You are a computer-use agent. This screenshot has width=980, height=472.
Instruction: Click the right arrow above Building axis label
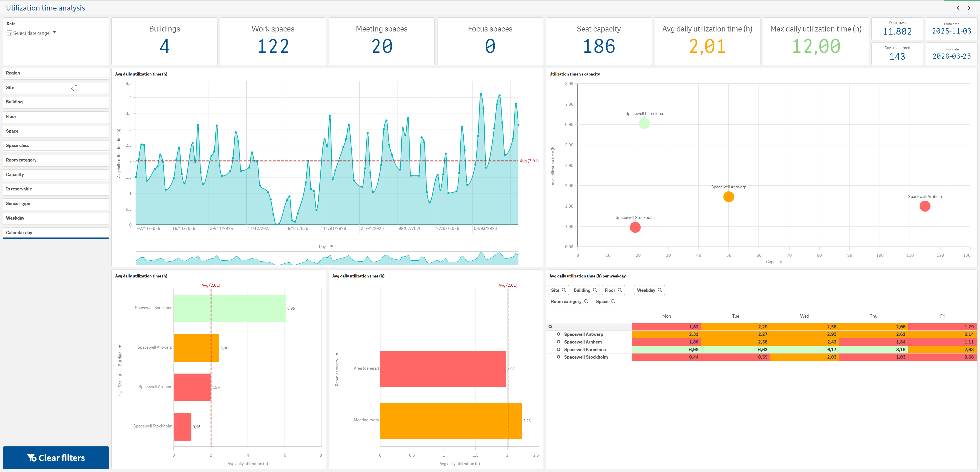pos(120,346)
